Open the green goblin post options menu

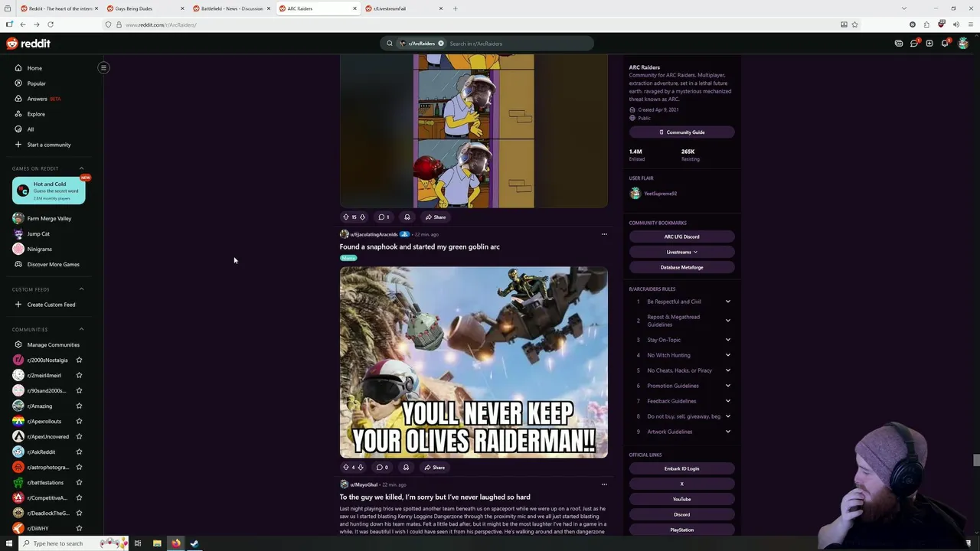click(x=604, y=234)
